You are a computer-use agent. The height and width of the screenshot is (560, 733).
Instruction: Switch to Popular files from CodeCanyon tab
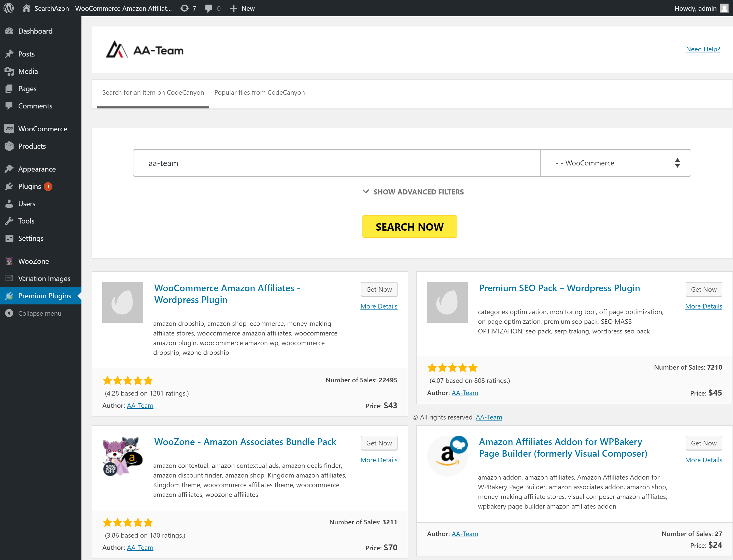click(x=260, y=92)
